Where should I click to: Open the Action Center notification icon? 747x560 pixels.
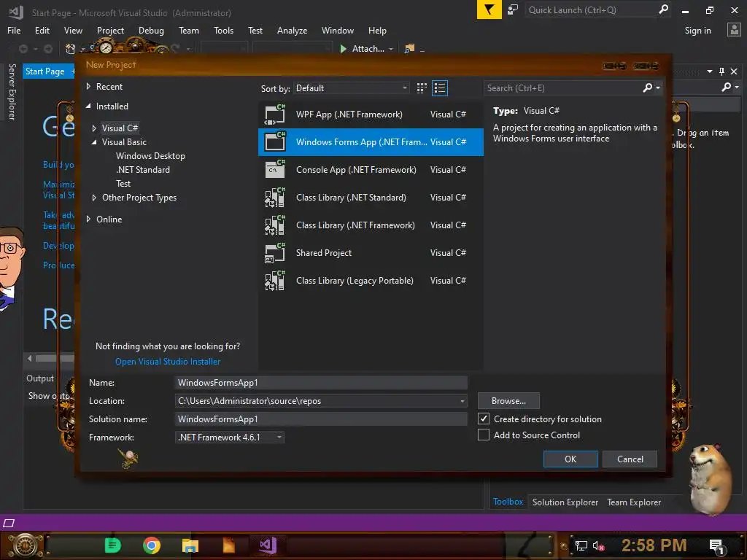(716, 546)
